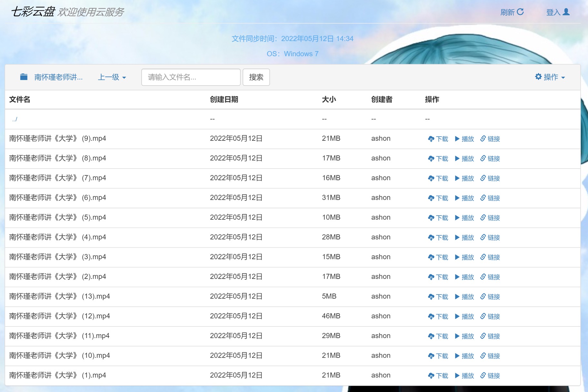The image size is (588, 392).
Task: Click the login user icon
Action: point(566,12)
